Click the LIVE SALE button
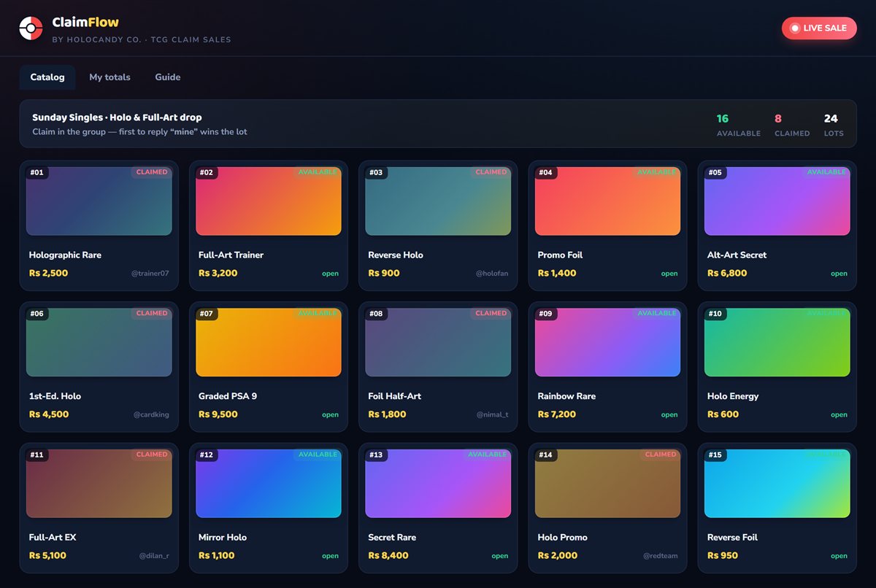The image size is (876, 588). tap(819, 28)
